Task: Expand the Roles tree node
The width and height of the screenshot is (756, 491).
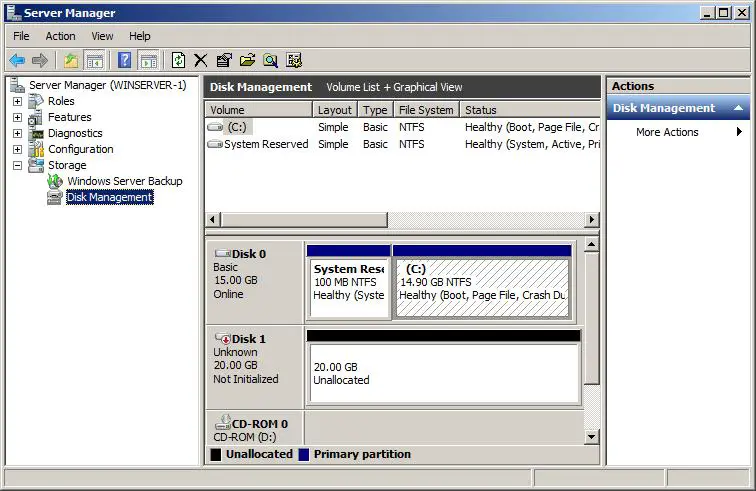Action: pyautogui.click(x=17, y=101)
